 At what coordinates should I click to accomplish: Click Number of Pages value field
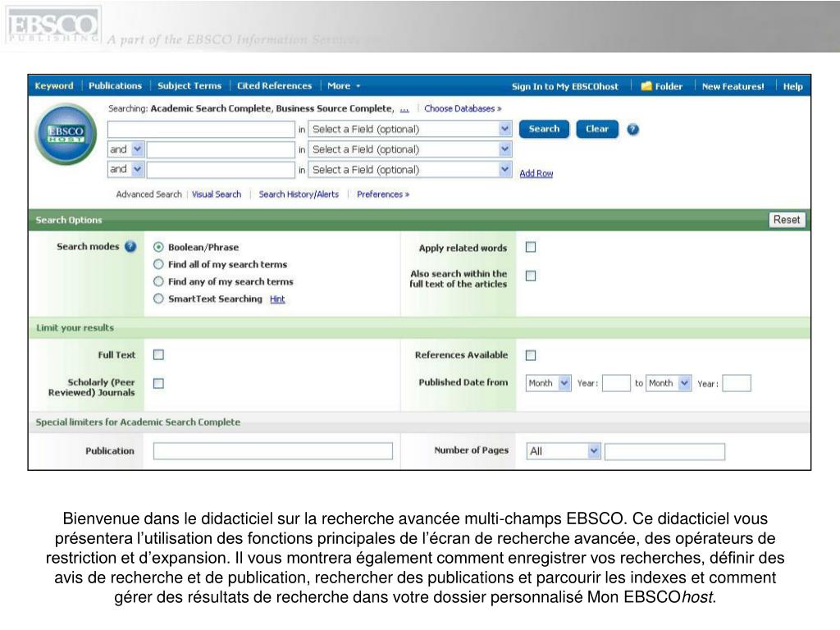(x=664, y=451)
